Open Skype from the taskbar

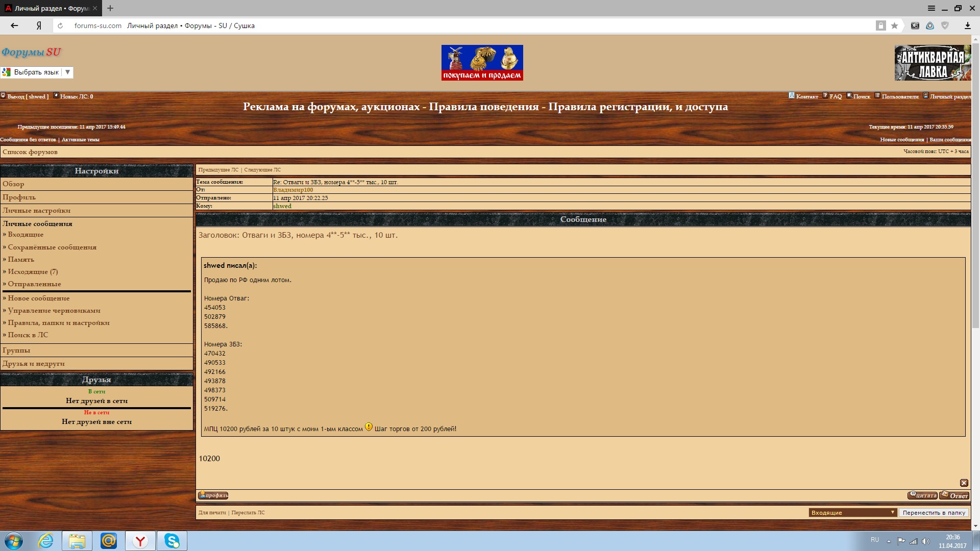click(172, 541)
